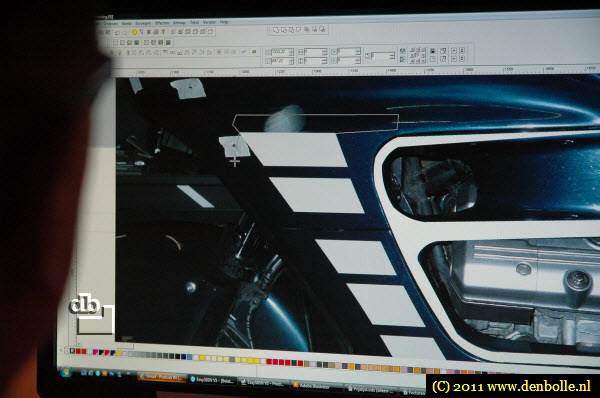Click the upper position value field

(x=280, y=52)
